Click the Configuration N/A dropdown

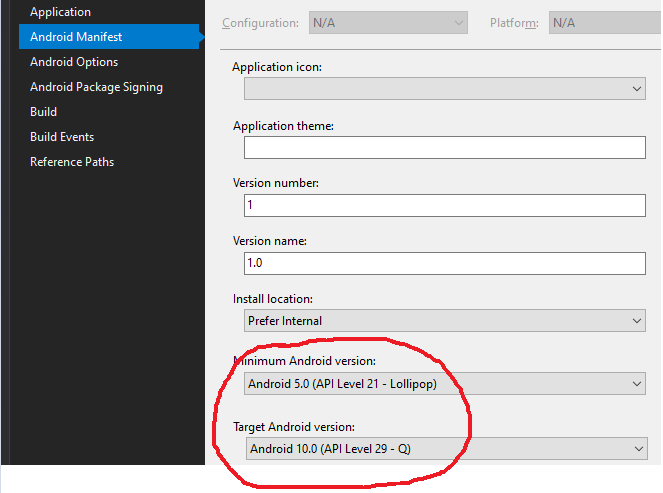(x=388, y=23)
